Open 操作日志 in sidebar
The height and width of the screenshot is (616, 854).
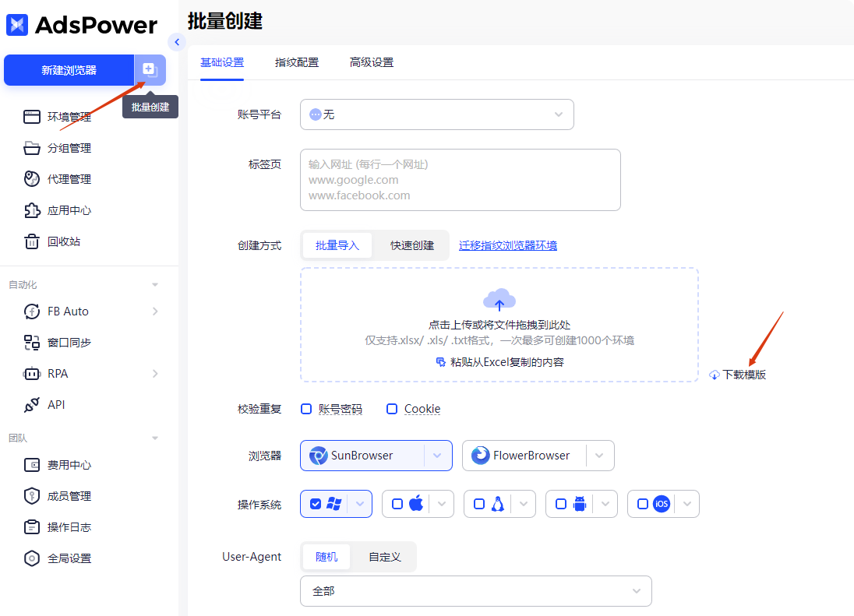click(57, 526)
